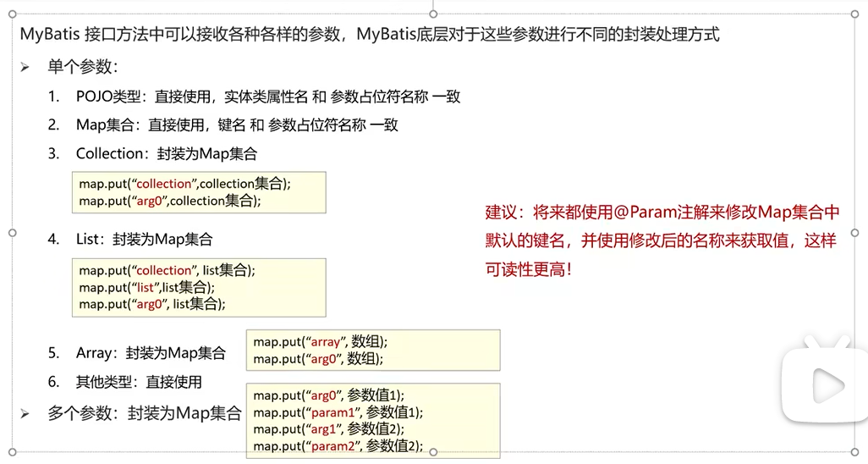Click the code line map.put("list",list集合)

[x=146, y=287]
